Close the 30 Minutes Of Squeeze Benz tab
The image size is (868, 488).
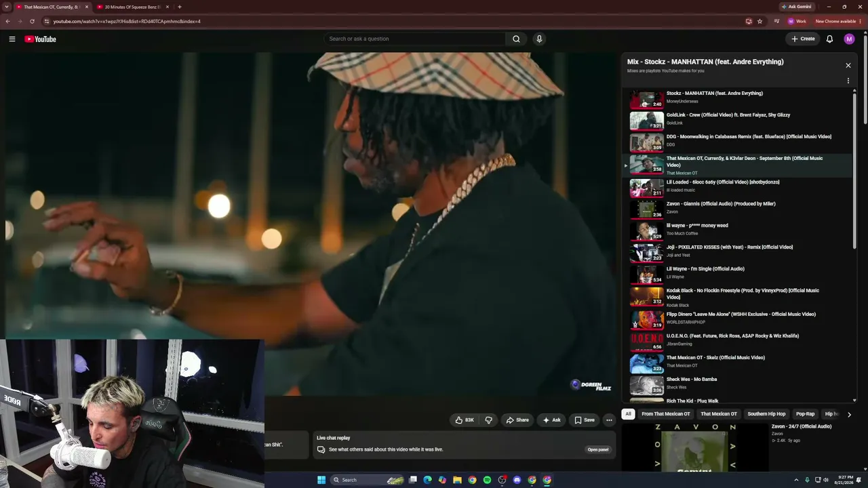pos(167,7)
